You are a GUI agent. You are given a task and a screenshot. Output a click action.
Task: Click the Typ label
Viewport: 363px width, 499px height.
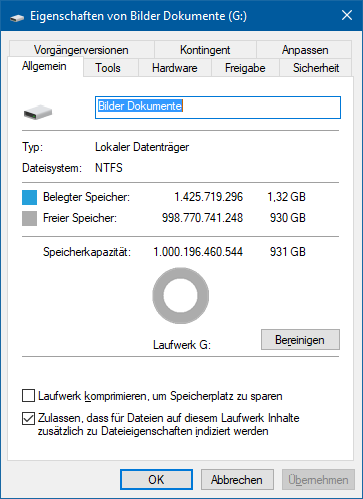coord(33,147)
